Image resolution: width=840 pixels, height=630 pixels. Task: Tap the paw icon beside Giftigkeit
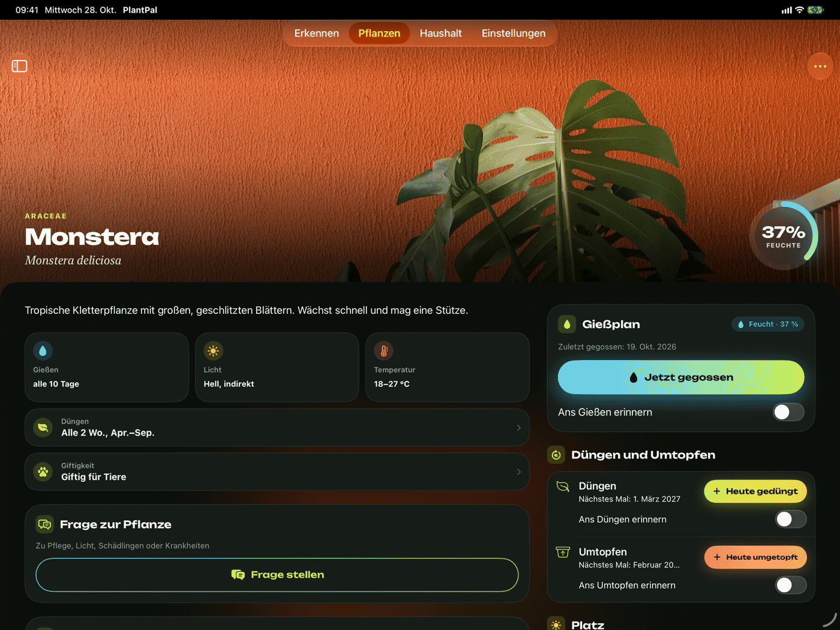tap(43, 472)
